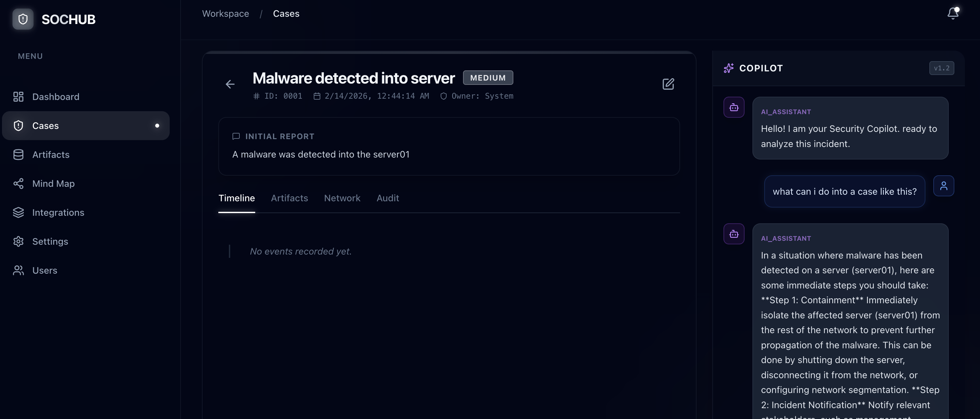Select the Audit tab

[x=388, y=198]
